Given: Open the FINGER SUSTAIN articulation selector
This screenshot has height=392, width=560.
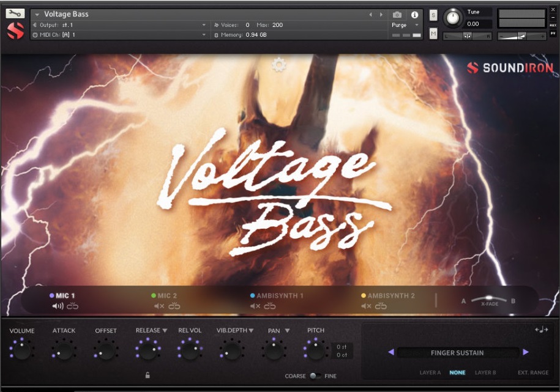Looking at the screenshot, I should tap(458, 353).
